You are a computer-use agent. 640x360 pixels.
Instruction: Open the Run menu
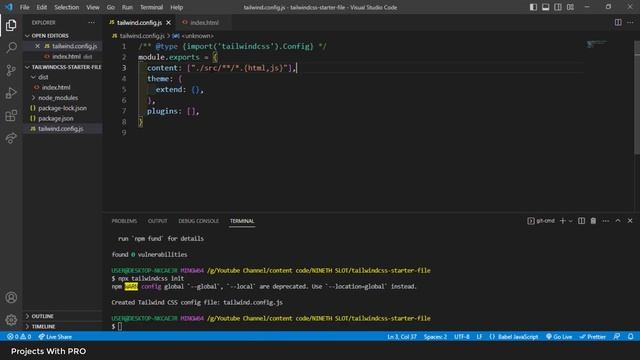127,7
